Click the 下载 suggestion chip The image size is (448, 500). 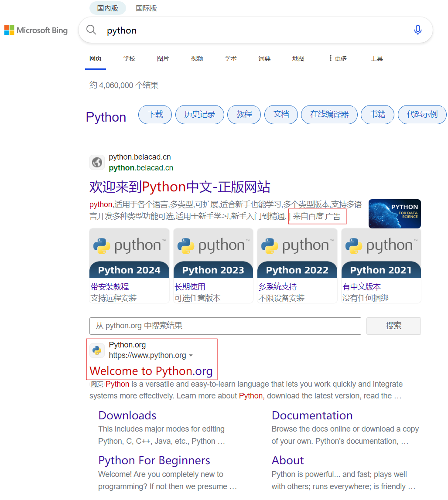155,114
